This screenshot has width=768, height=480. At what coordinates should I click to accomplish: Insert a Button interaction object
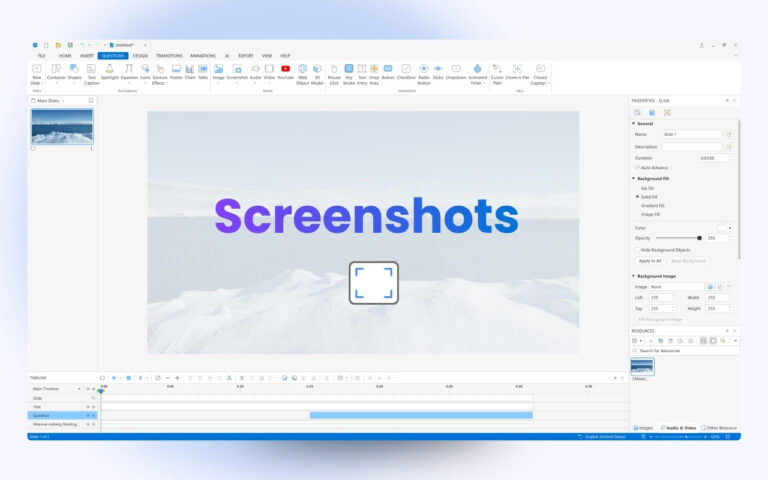388,72
